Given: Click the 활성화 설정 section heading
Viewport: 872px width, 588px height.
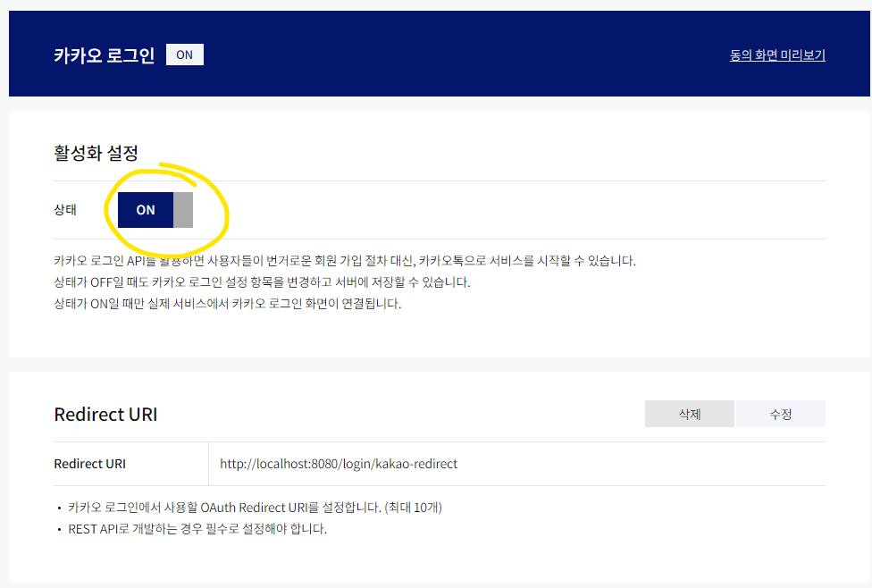Looking at the screenshot, I should (96, 153).
